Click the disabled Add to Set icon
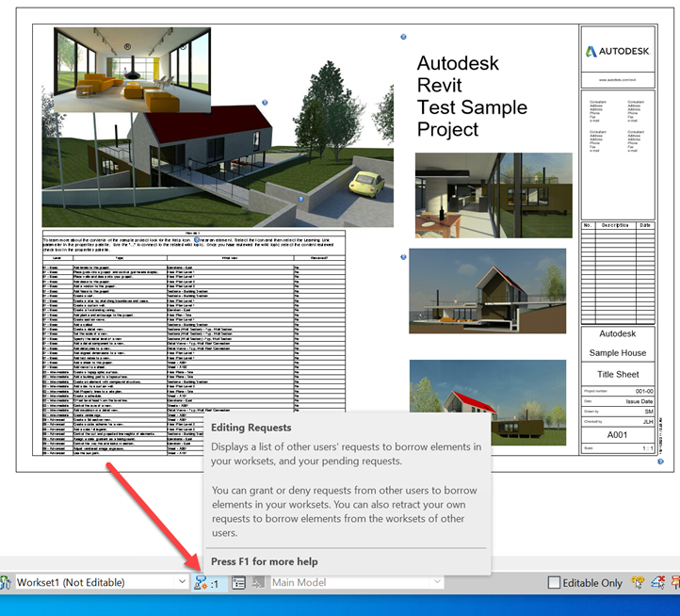Screen dimensions: 680x616 258,583
